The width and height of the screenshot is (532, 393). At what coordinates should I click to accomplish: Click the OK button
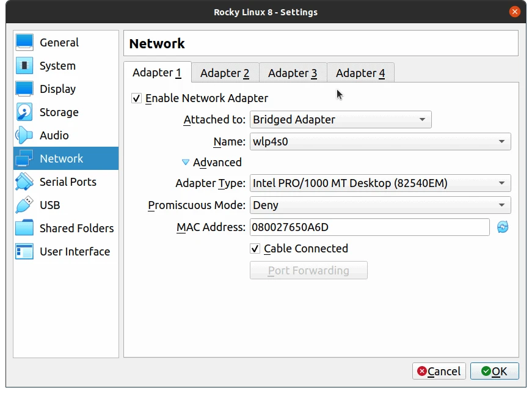[495, 371]
